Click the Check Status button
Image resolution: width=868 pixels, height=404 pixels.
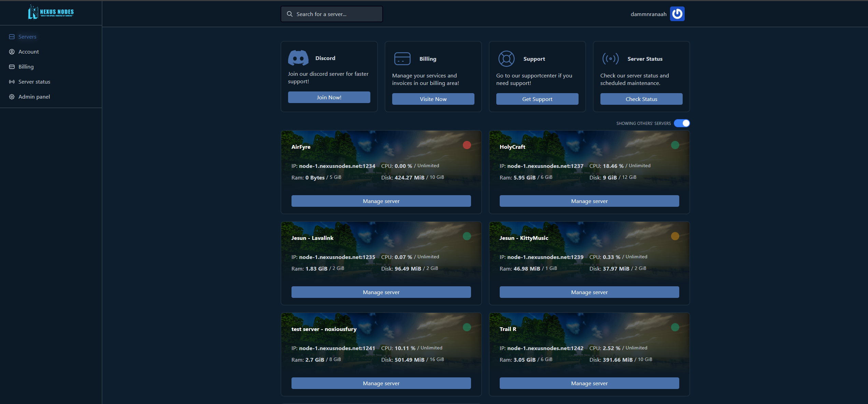[641, 99]
